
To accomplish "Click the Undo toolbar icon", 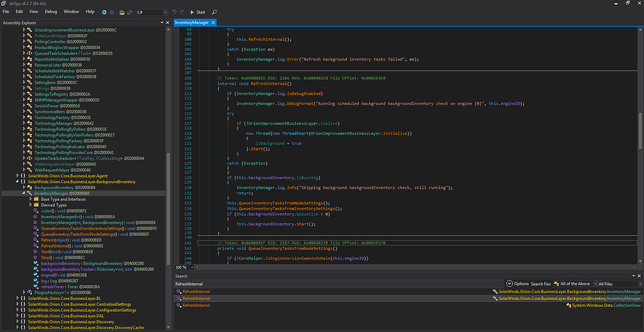I will (x=174, y=13).
